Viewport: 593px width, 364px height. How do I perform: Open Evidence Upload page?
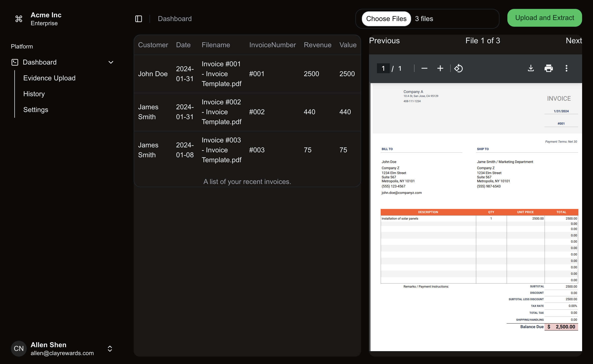click(49, 78)
